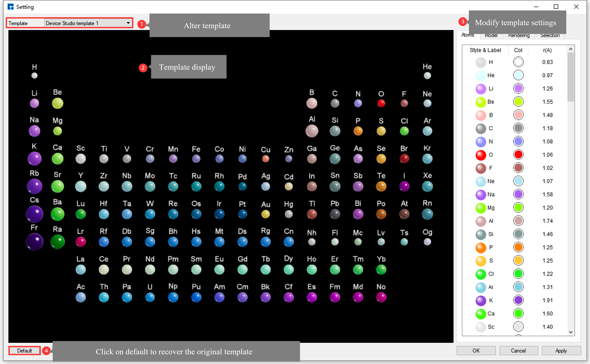Select the La atom in lanthanide row
This screenshot has height=364, width=590.
pos(81,270)
